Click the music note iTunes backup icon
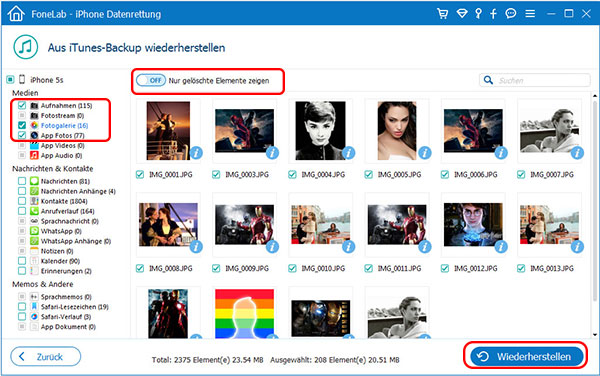 [x=26, y=47]
